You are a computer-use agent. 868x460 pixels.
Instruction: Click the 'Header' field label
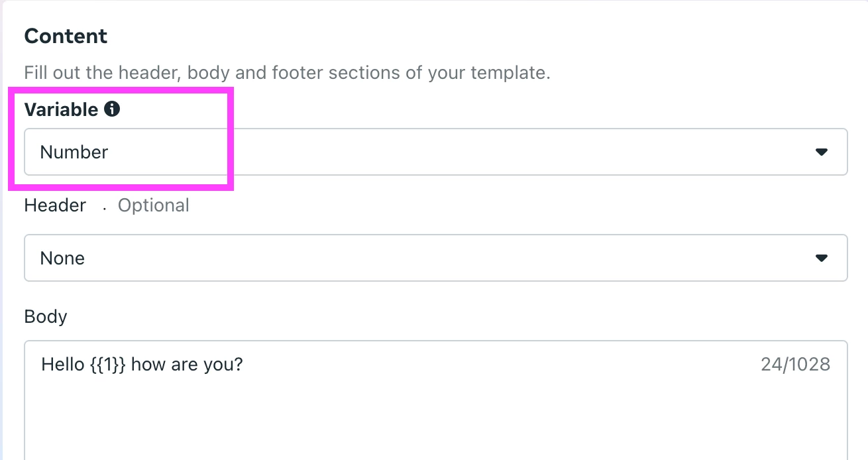coord(55,205)
